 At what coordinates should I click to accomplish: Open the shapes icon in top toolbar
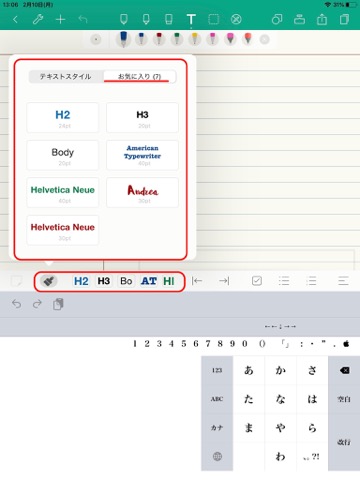click(x=277, y=19)
